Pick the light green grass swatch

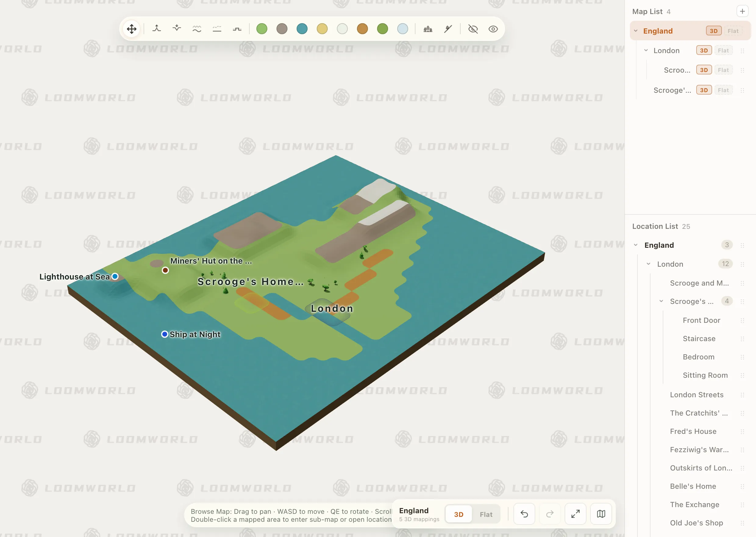pos(262,29)
